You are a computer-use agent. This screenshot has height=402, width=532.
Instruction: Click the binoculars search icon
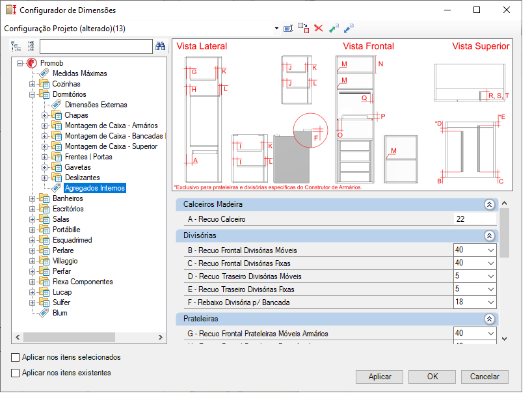tap(160, 46)
